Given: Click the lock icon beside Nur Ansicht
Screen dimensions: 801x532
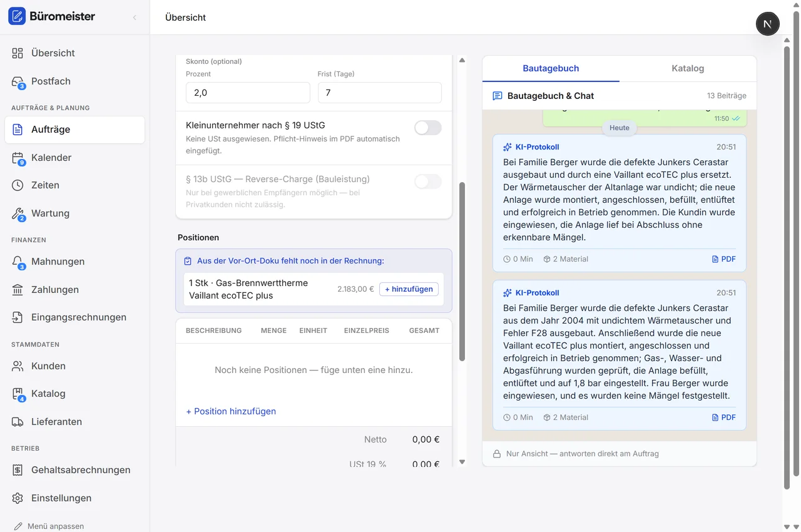Looking at the screenshot, I should point(497,454).
